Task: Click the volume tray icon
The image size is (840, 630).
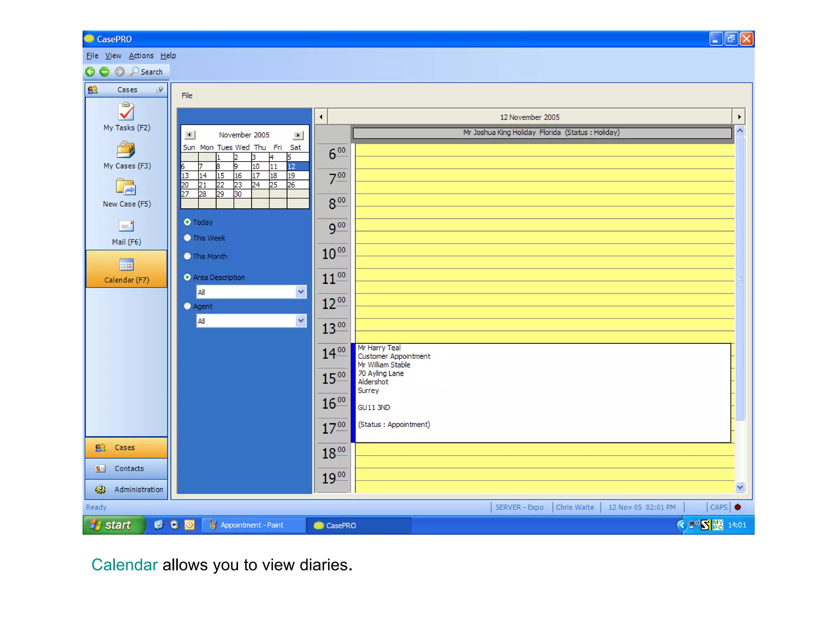Action: (x=694, y=525)
